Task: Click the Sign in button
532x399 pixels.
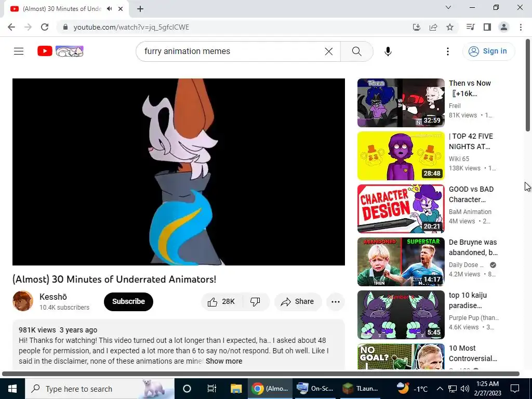Action: [x=488, y=51]
